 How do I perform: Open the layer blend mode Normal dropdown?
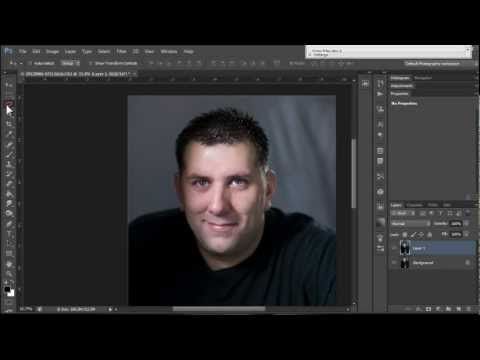[411, 223]
